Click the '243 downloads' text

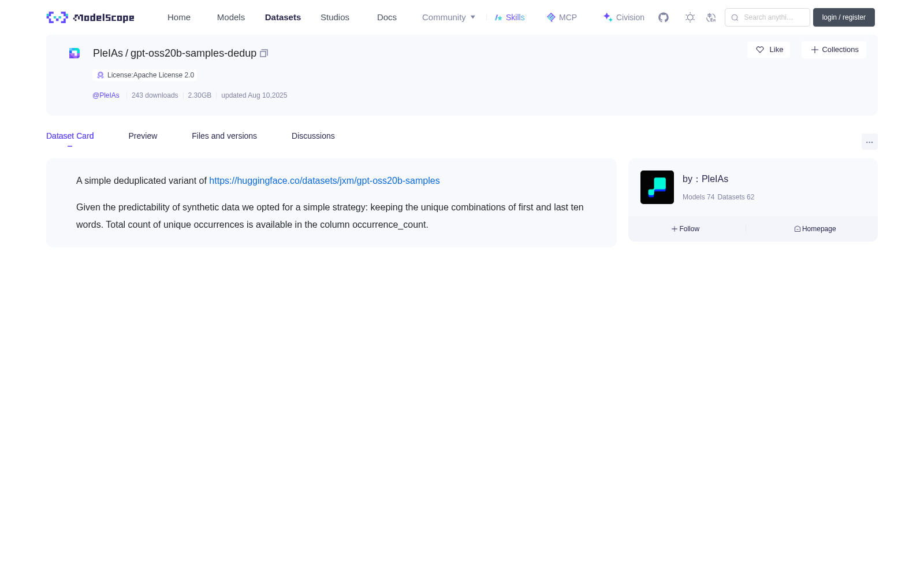tap(155, 95)
